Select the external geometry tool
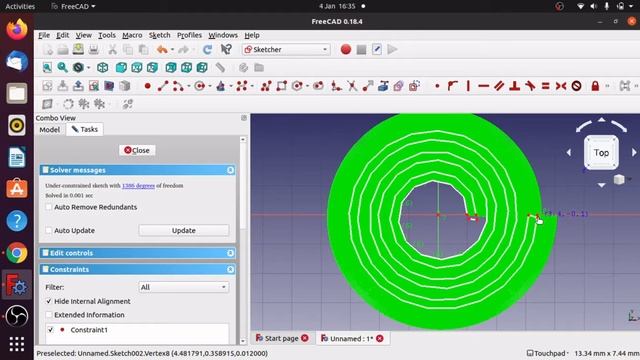This screenshot has height=360, width=640. (383, 86)
